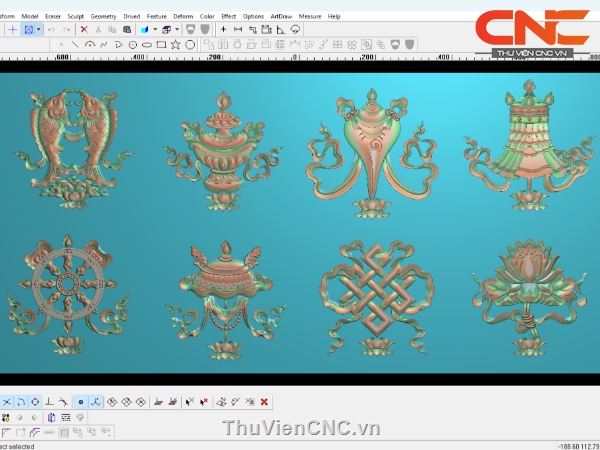Toggle the intersection snap icon

click(x=7, y=402)
